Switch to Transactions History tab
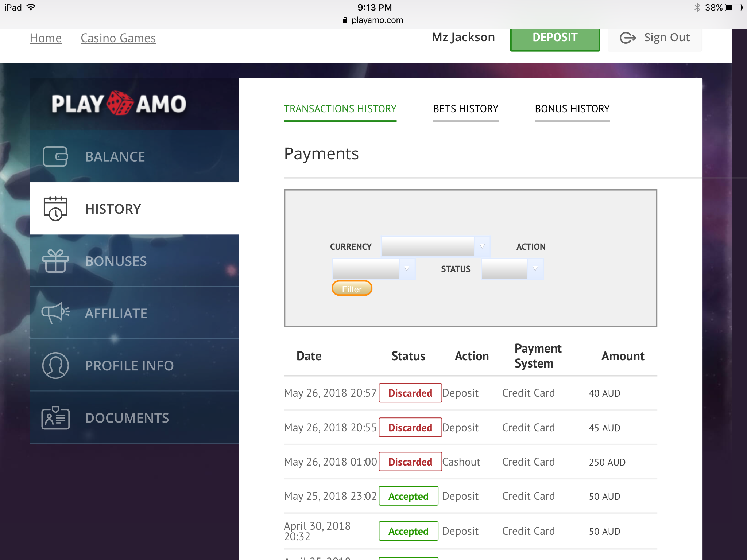 click(x=340, y=109)
